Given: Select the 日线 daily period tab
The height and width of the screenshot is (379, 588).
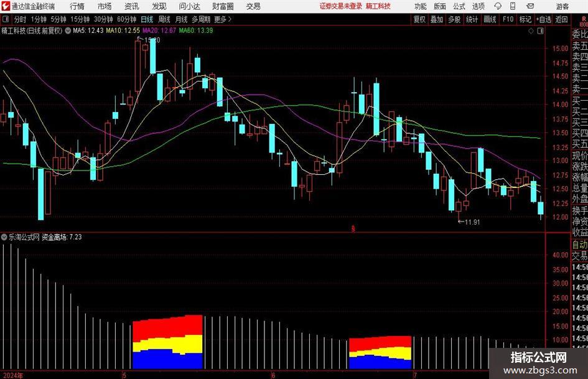Looking at the screenshot, I should click(x=147, y=19).
